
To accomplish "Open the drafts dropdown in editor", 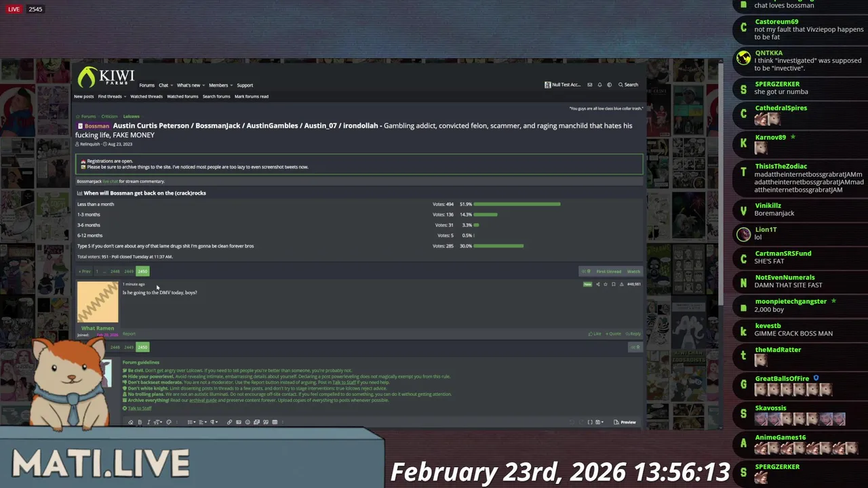I will click(x=599, y=422).
